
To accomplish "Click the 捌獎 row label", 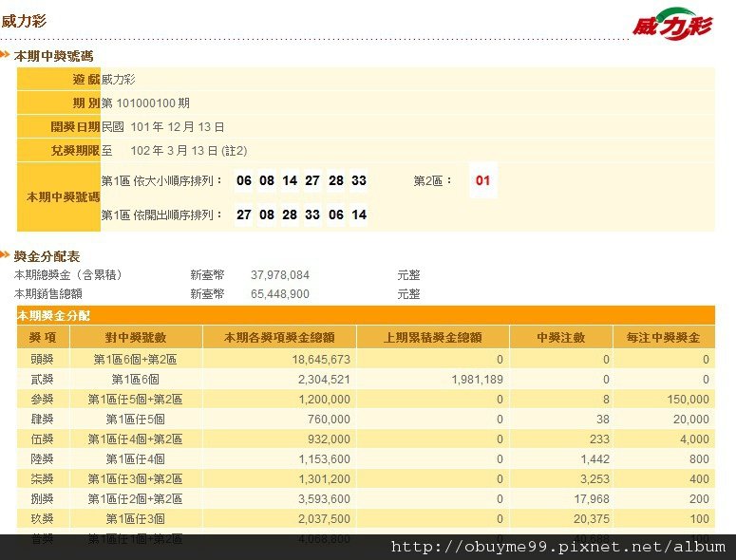I will click(x=42, y=499).
